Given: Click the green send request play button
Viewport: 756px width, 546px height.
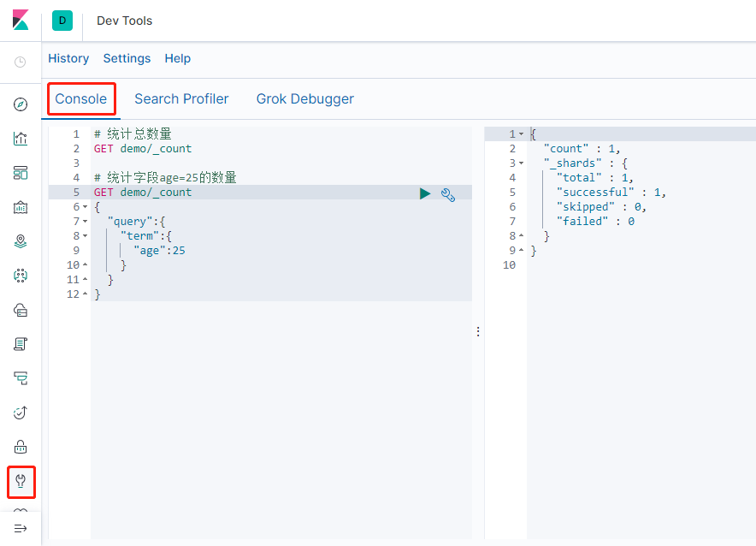Looking at the screenshot, I should point(425,194).
